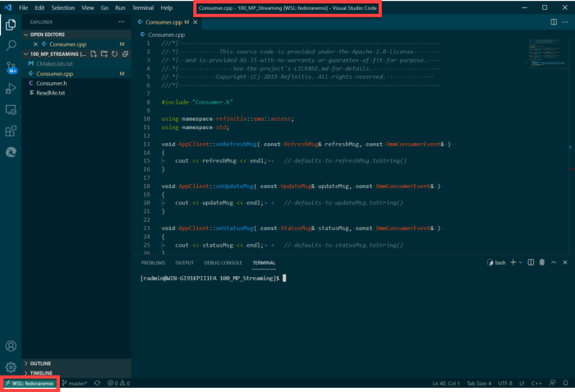
Task: Click the WSL: fedoraremix remote indicator
Action: (x=30, y=383)
